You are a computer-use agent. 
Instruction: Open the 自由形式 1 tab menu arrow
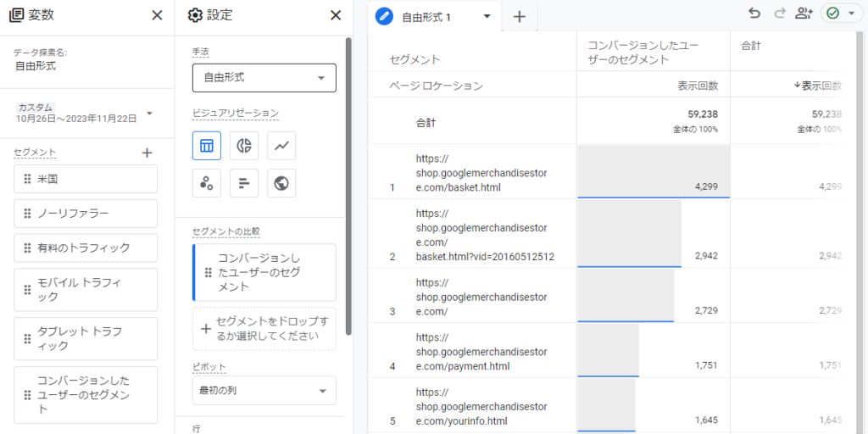(x=487, y=17)
